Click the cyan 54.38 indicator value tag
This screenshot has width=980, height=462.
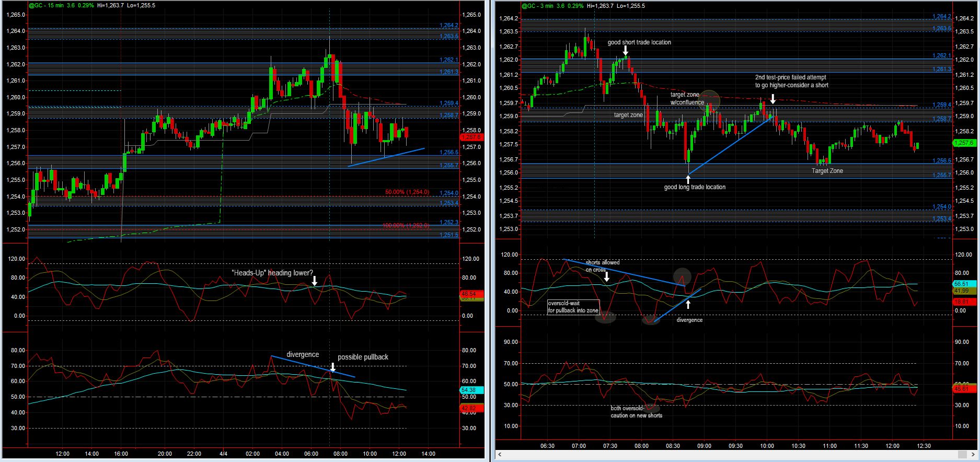coord(472,390)
